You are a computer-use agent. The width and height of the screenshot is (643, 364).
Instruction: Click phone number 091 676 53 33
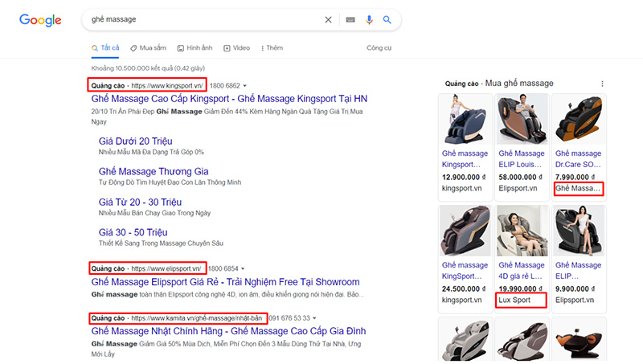(x=289, y=318)
